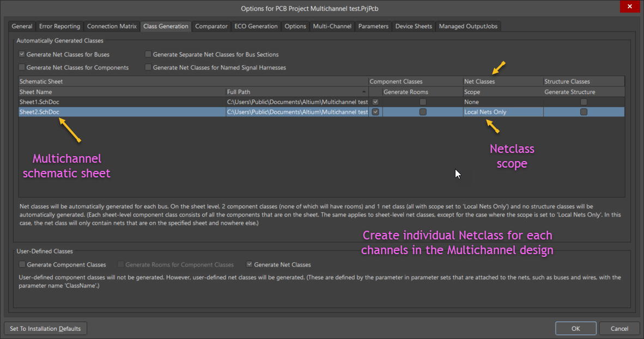Toggle user-defined Generate Component Classes checkbox

pyautogui.click(x=22, y=265)
